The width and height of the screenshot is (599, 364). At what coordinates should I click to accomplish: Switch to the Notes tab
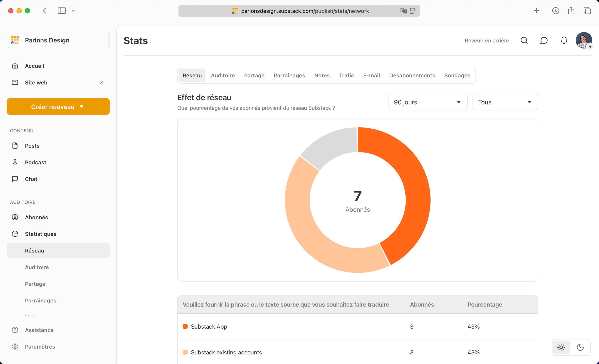click(322, 75)
